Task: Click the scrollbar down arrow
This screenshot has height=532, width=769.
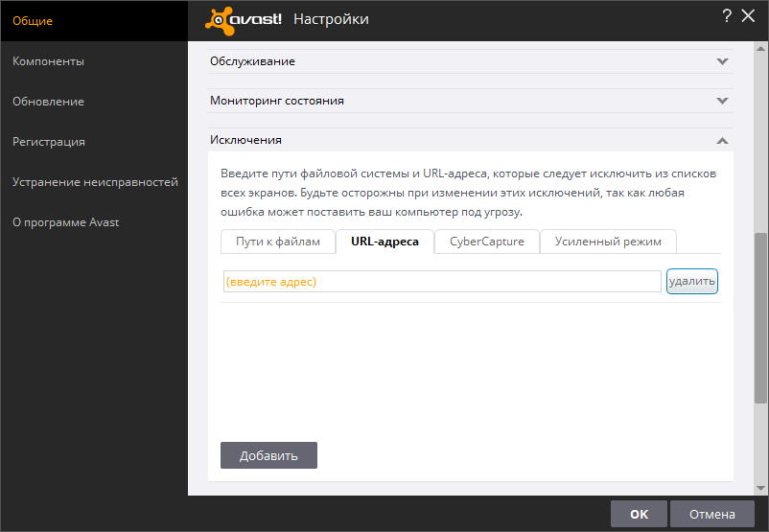Action: 760,488
